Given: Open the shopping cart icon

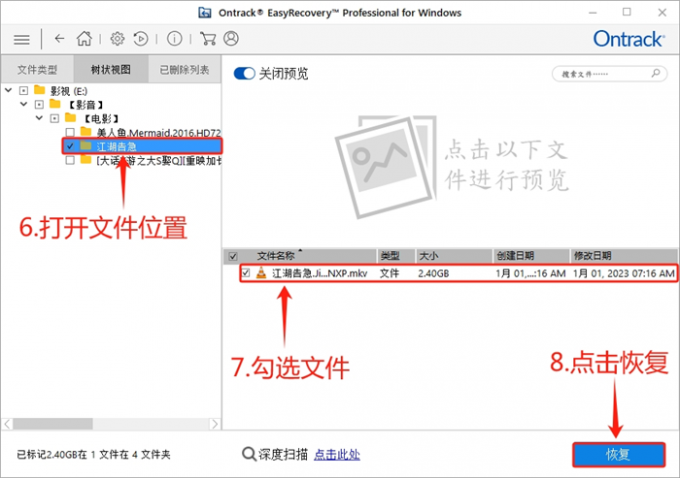Looking at the screenshot, I should pos(208,39).
